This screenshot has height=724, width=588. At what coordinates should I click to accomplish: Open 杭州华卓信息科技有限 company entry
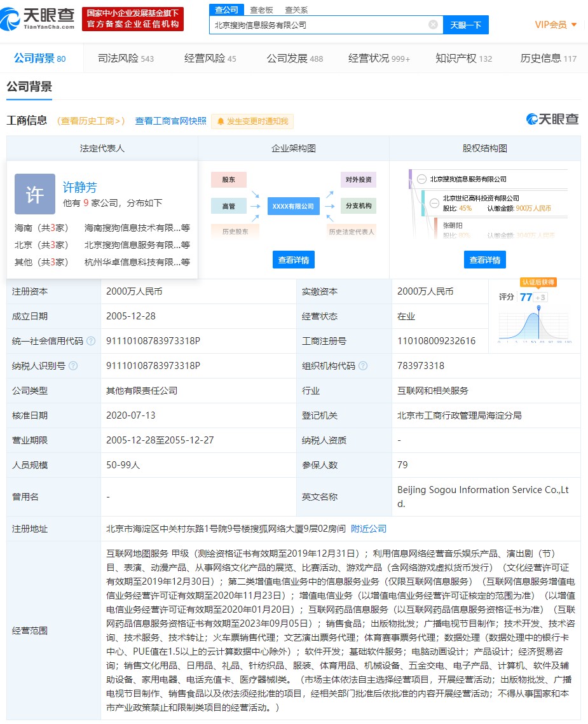[x=137, y=262]
